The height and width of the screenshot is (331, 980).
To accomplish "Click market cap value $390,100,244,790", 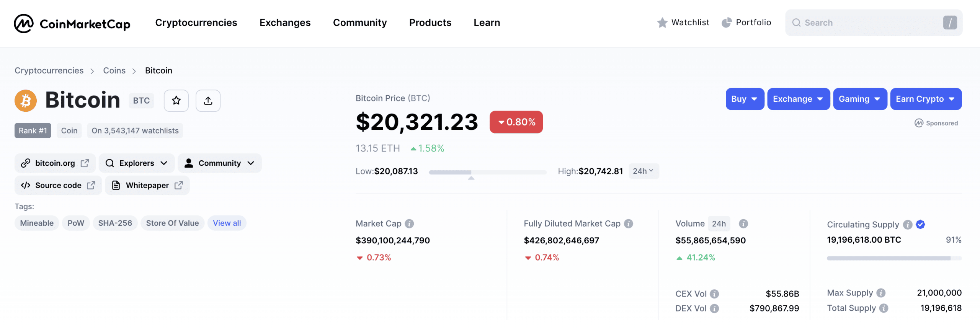I will coord(393,240).
